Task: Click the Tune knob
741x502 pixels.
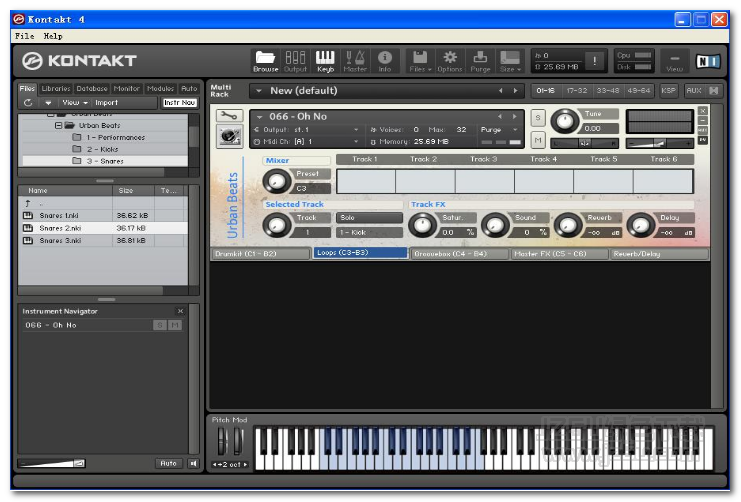Action: (x=565, y=121)
